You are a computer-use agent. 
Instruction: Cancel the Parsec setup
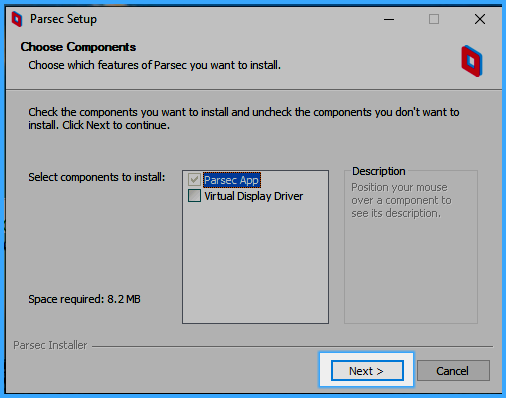pos(453,370)
